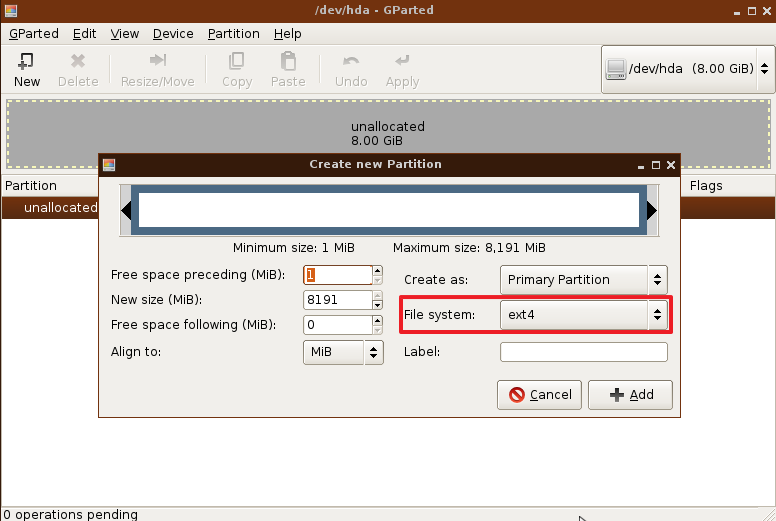The image size is (776, 521).
Task: Click the Resize/Move toolbar icon
Action: (x=158, y=60)
